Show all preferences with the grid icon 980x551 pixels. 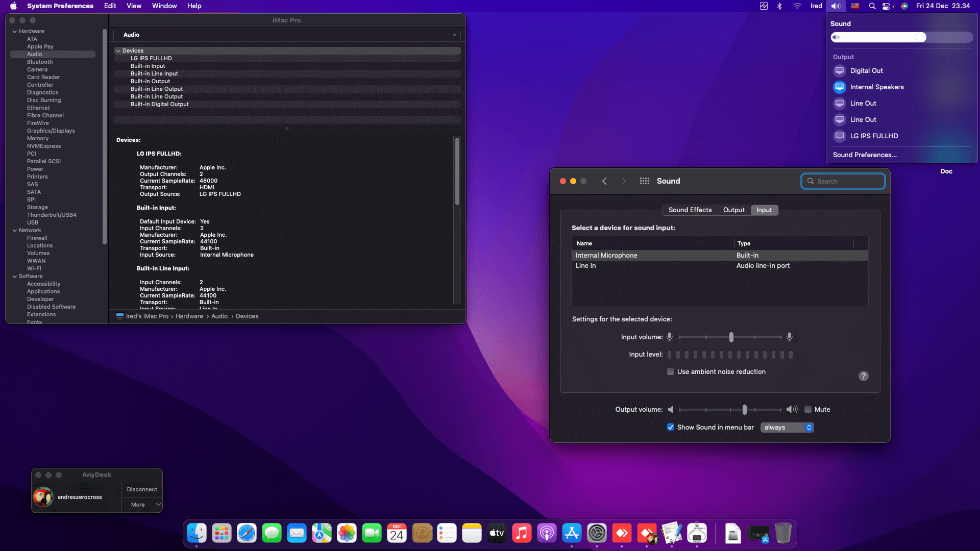point(645,181)
